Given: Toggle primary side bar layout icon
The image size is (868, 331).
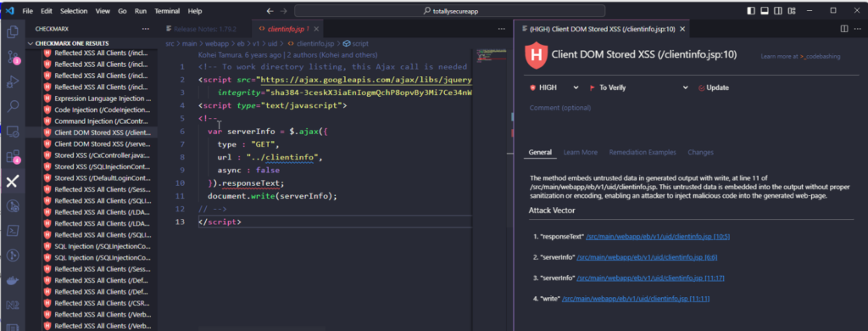Looking at the screenshot, I should pos(751,10).
